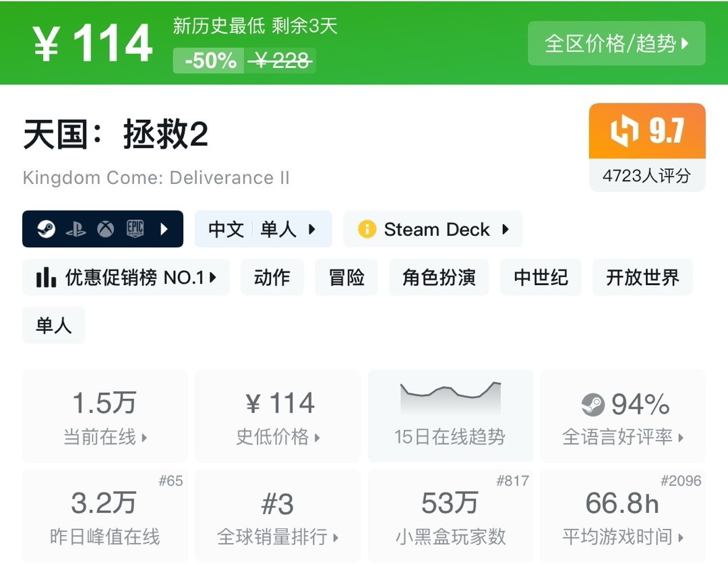Expand the platform list arrow

164,229
